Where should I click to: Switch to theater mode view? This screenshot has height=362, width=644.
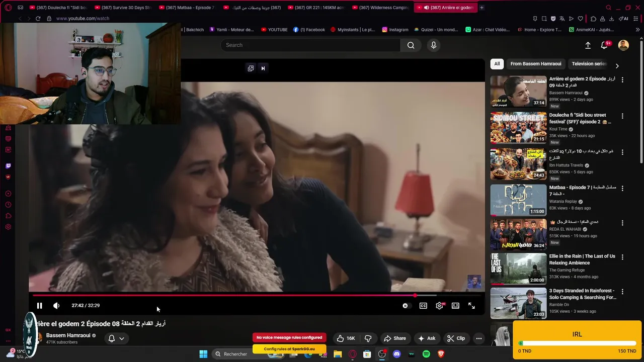pos(455,305)
